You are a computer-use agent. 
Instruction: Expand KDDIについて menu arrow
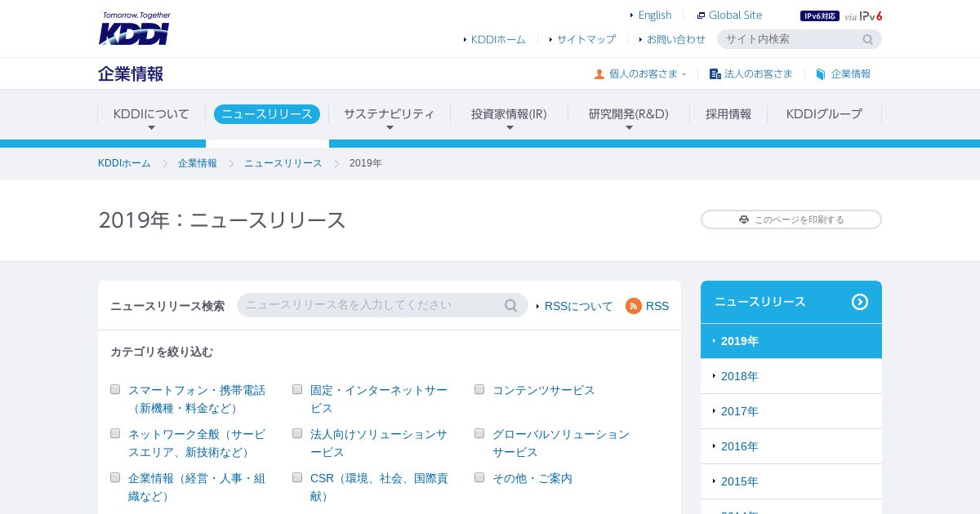point(151,128)
